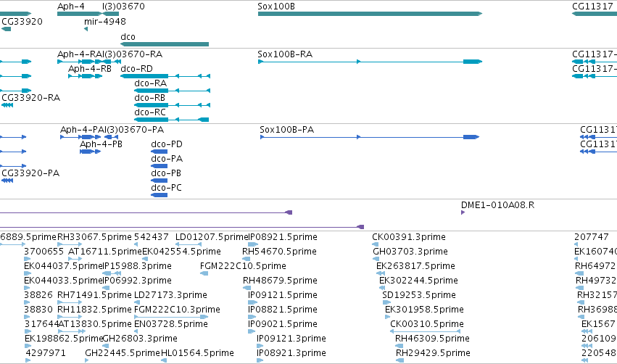The image size is (617, 364).
Task: Select the EK044033.5prime EST label
Action: point(63,281)
